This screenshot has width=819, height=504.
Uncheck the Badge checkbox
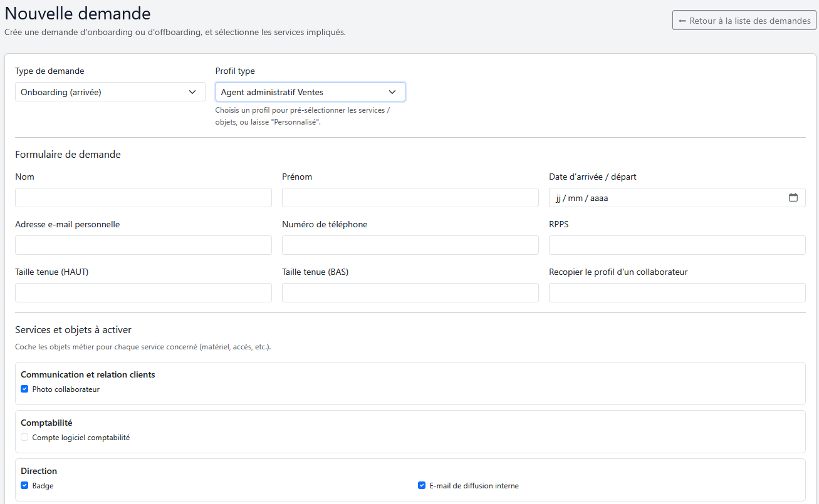coord(24,486)
